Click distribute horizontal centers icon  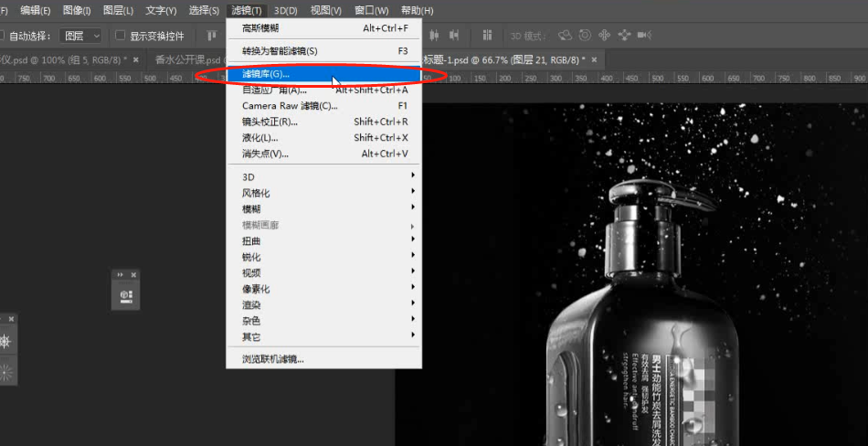435,36
